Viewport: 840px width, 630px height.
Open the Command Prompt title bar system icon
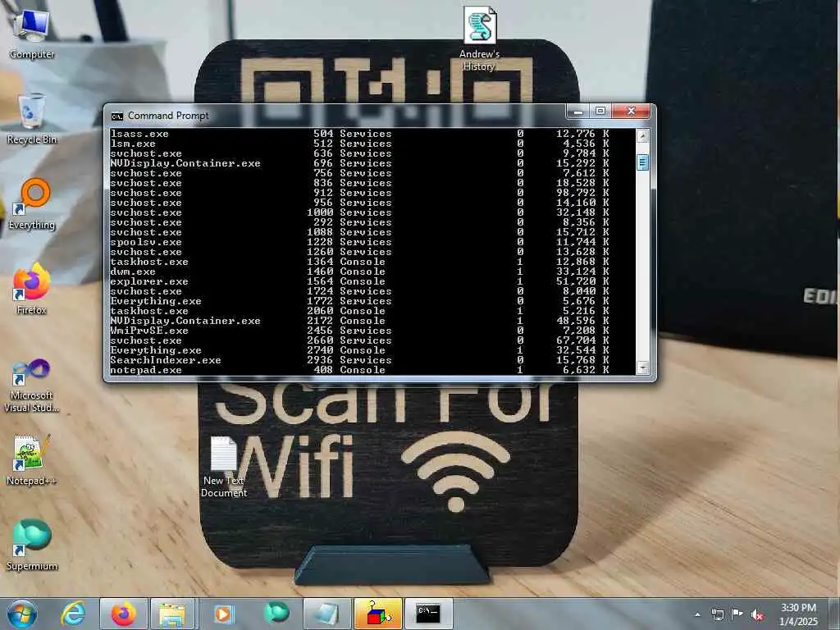pos(116,116)
